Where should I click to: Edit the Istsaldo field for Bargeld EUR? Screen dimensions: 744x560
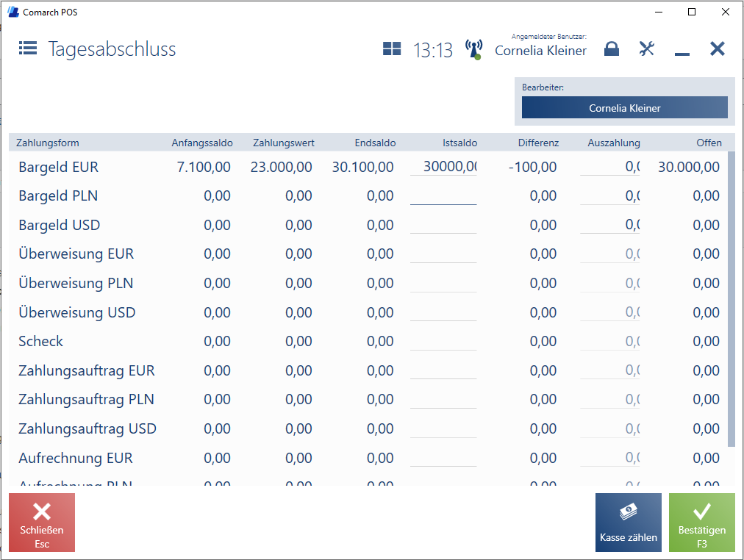click(x=443, y=167)
